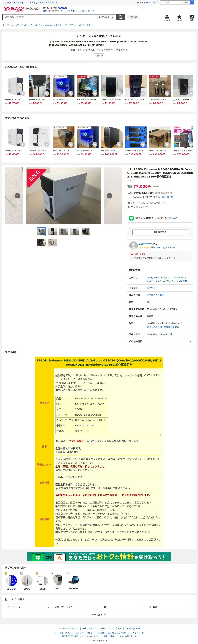Toggle watch star on 495,000円 model room item
The image size is (198, 644).
tap(167, 144)
